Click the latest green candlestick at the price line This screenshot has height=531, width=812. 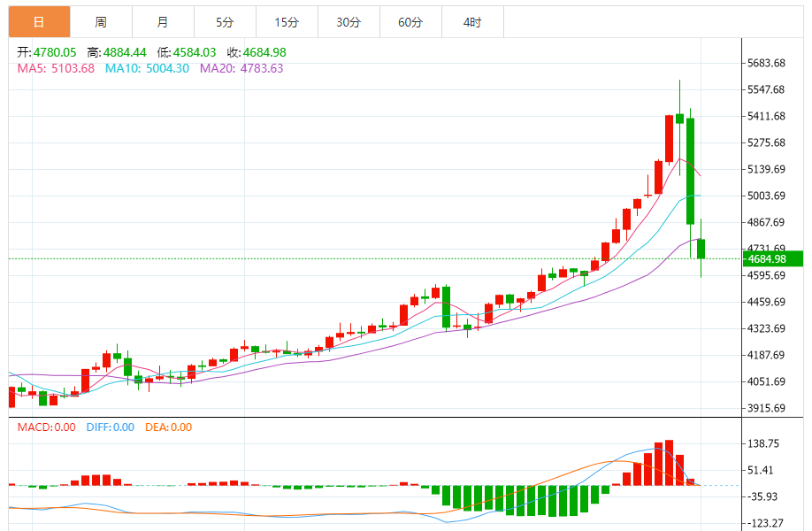pos(701,249)
